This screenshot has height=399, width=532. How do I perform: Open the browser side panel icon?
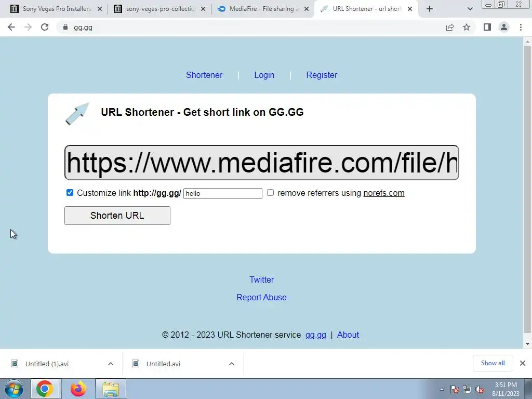point(487,27)
